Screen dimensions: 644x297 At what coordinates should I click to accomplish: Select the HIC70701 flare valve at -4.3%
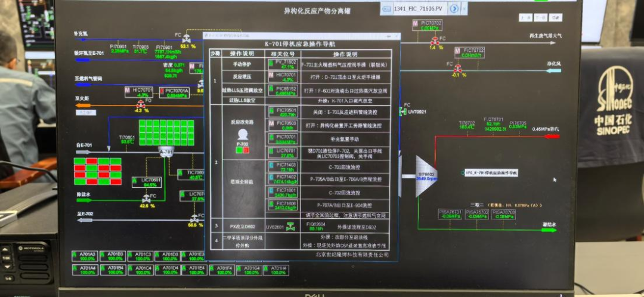click(141, 104)
